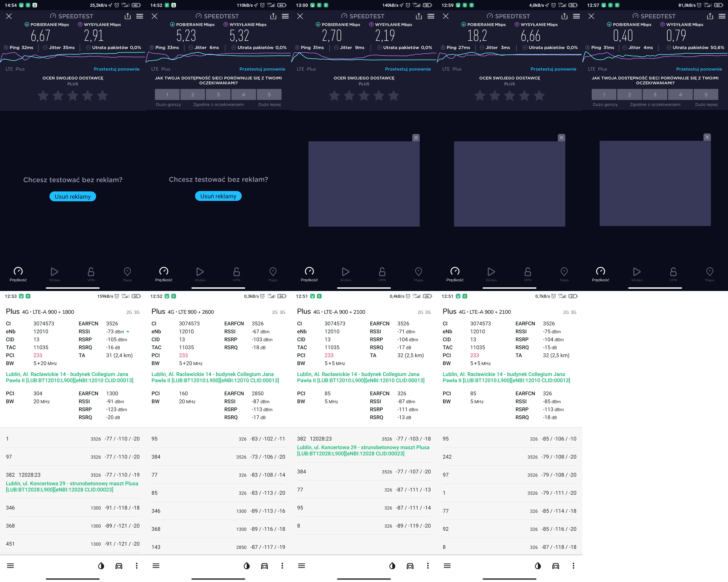The image size is (728, 582).
Task: Dismiss the ad on the 18,2 Mbps Speedtest screen
Action: [562, 138]
